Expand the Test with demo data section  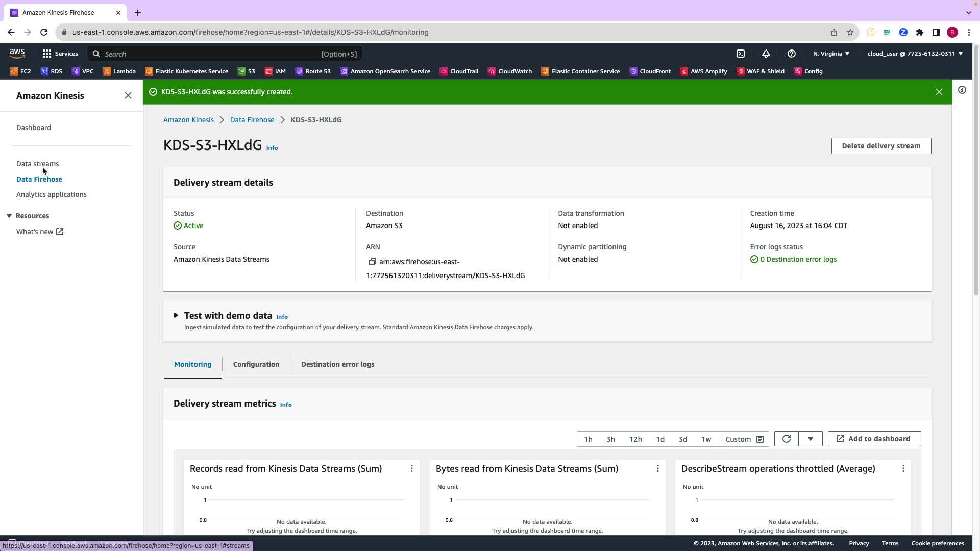(x=176, y=315)
